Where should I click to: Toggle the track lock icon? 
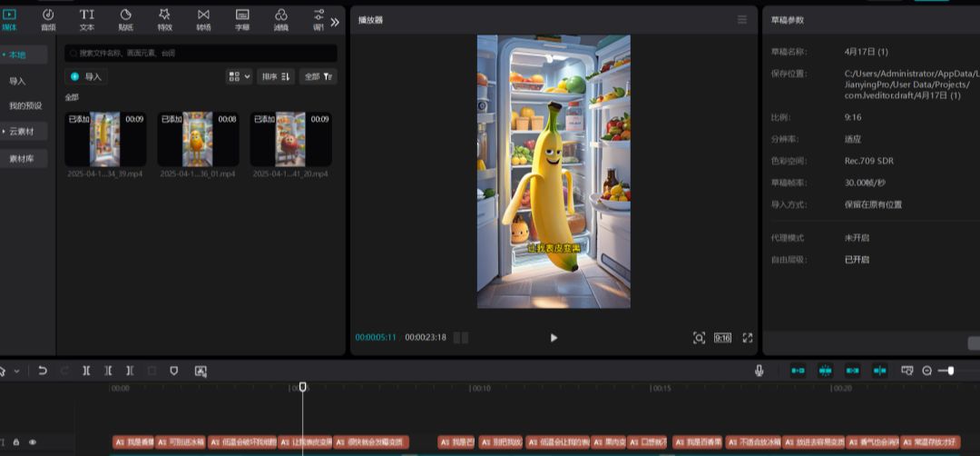[16, 442]
